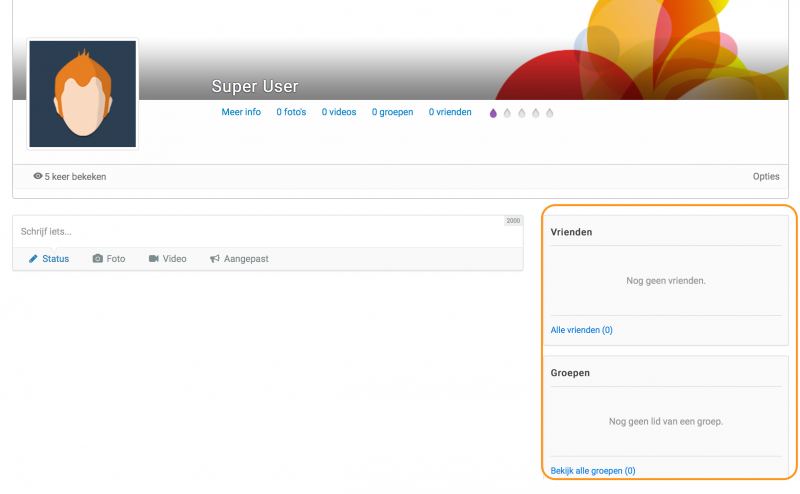Image resolution: width=800 pixels, height=494 pixels.
Task: Click the 2000 character counter
Action: tap(513, 221)
